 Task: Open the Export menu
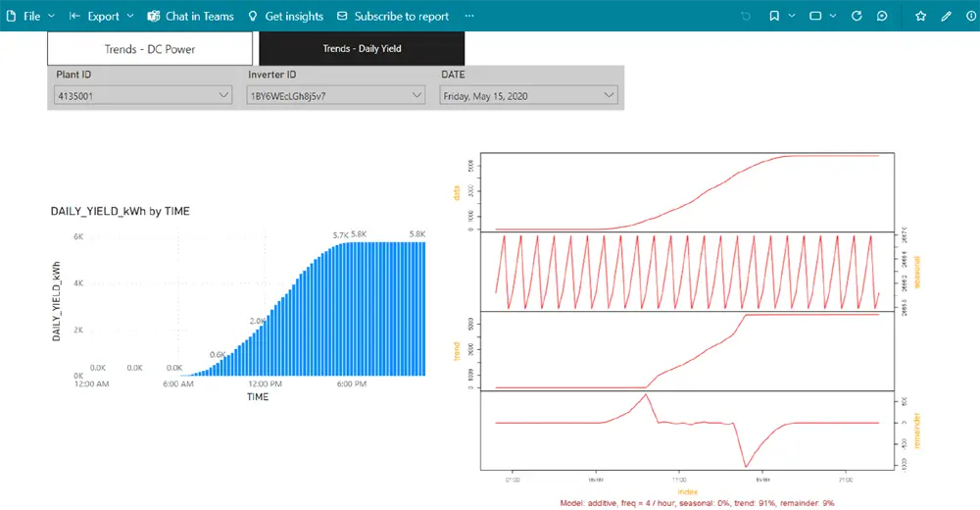click(102, 17)
